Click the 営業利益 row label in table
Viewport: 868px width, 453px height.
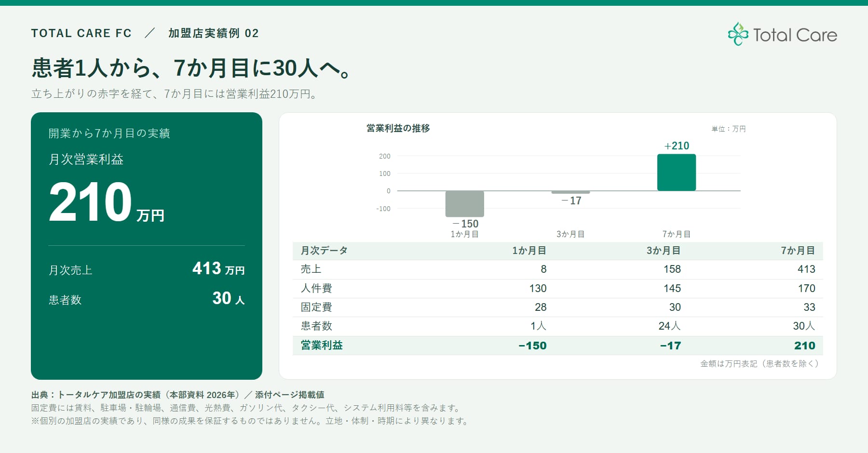[x=322, y=346]
